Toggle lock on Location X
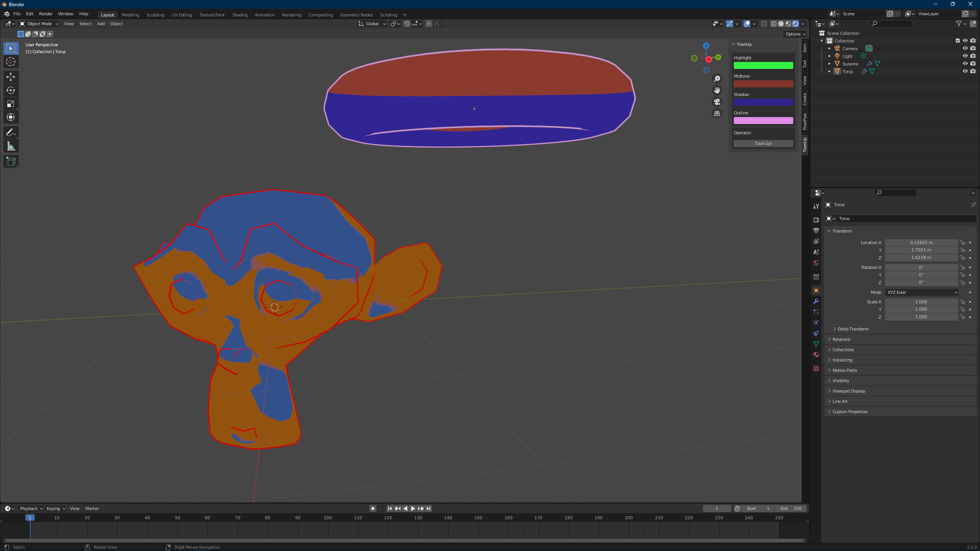Viewport: 980px width, 551px height. click(x=962, y=243)
